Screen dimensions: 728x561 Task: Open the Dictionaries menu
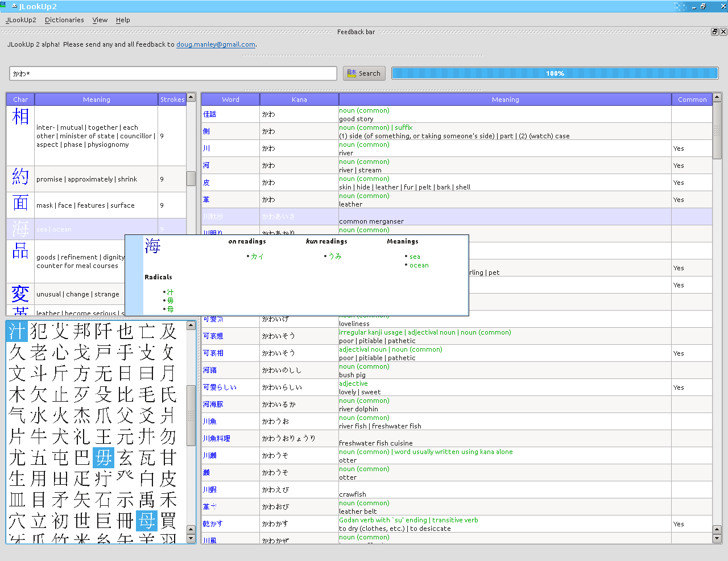[64, 20]
